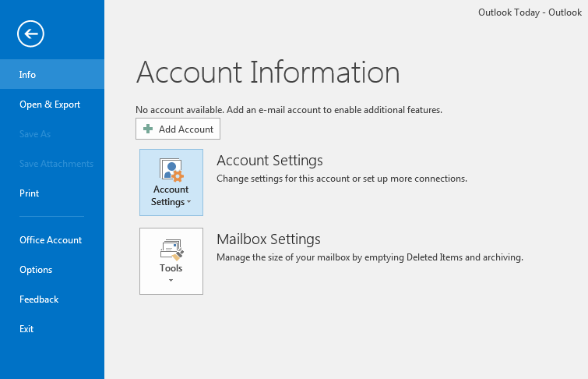
Task: Exit Outlook via the sidebar
Action: pyautogui.click(x=26, y=329)
